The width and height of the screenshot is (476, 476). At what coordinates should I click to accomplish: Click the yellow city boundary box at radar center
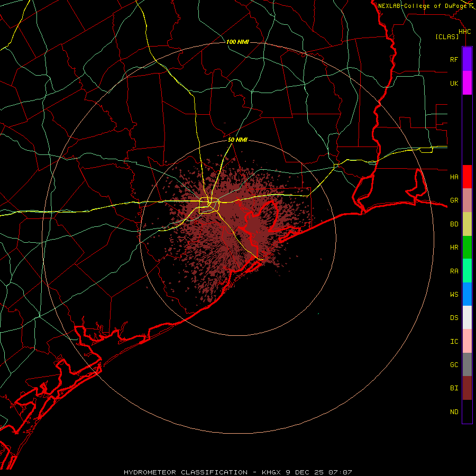pyautogui.click(x=209, y=206)
